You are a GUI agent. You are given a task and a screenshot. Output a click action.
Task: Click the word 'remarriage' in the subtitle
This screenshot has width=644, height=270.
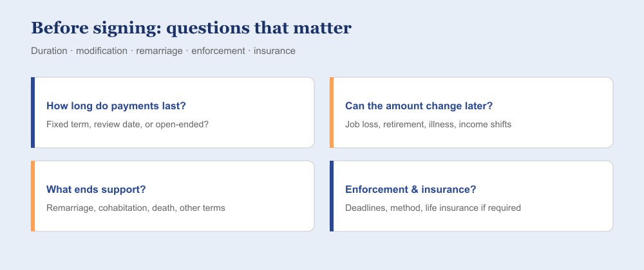coord(159,51)
